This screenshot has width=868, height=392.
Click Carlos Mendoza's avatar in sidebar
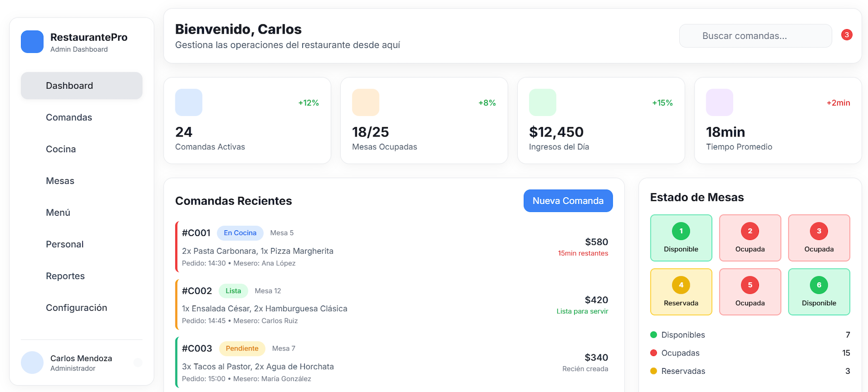click(32, 363)
